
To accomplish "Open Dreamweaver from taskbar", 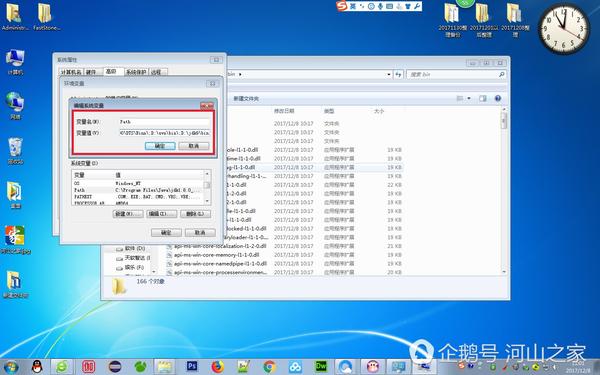I will (x=321, y=367).
